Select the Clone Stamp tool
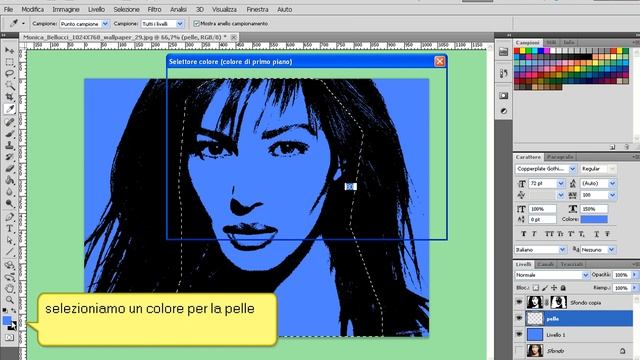 pos(9,145)
